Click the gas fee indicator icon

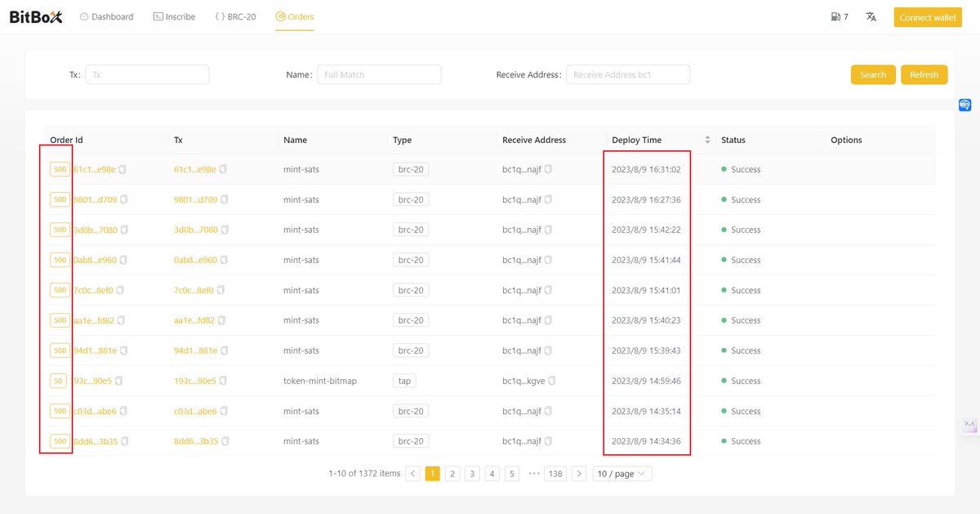pos(835,16)
